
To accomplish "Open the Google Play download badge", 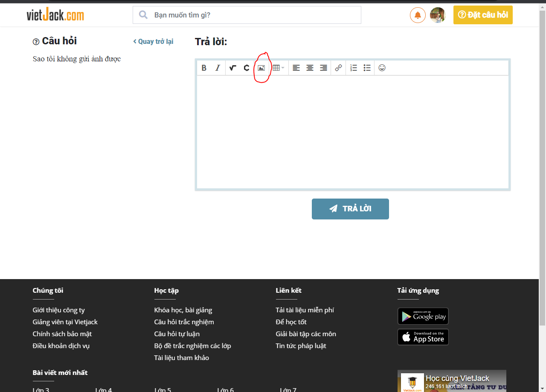I will (x=423, y=316).
